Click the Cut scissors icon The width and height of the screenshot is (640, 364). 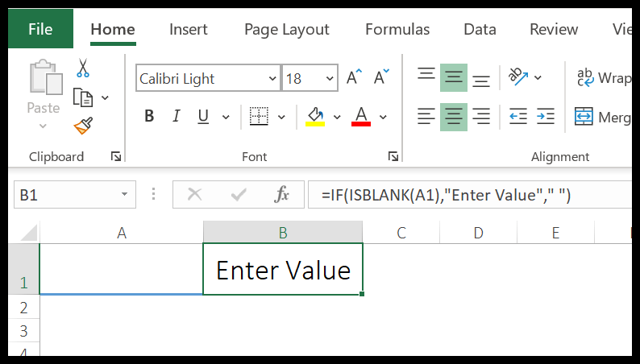click(x=83, y=68)
